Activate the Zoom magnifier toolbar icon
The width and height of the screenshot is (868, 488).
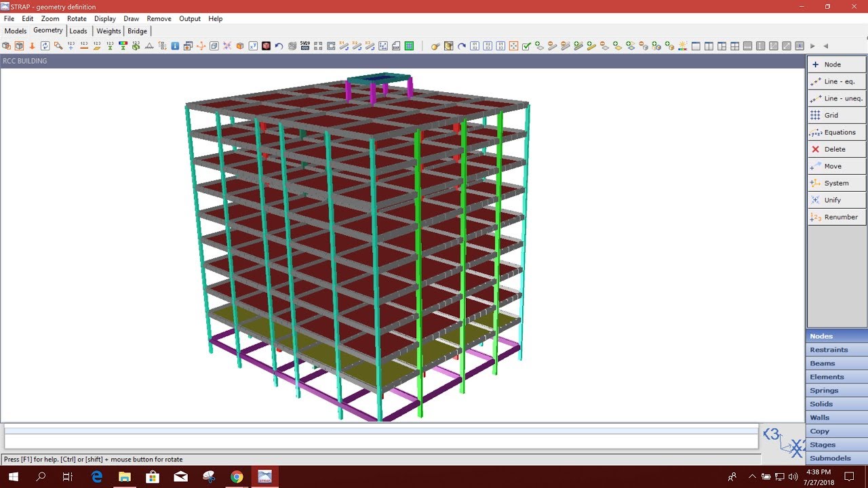coord(56,45)
